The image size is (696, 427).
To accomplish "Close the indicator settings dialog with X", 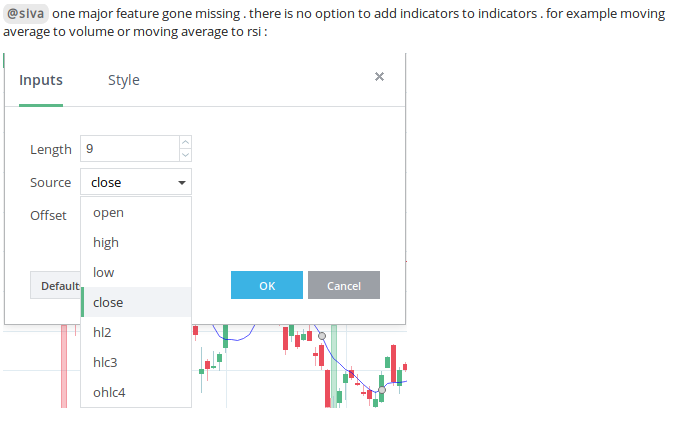I will (379, 77).
